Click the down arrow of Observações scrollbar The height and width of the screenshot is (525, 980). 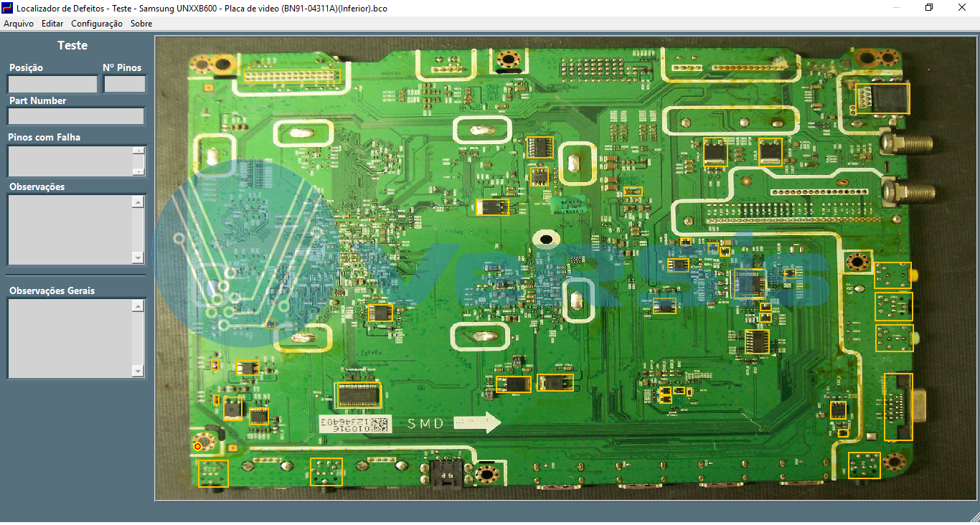point(138,257)
